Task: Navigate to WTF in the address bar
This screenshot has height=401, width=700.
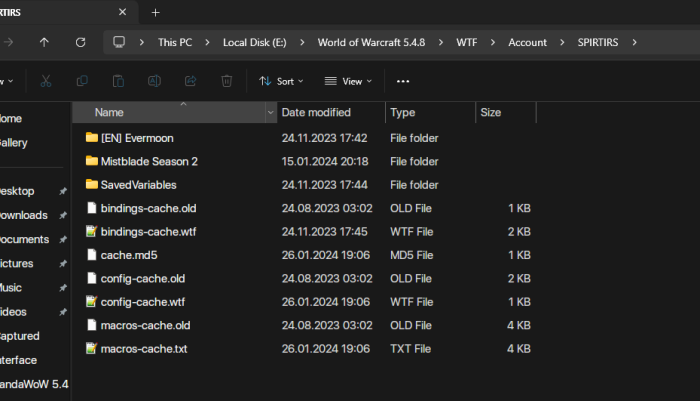Action: 466,43
